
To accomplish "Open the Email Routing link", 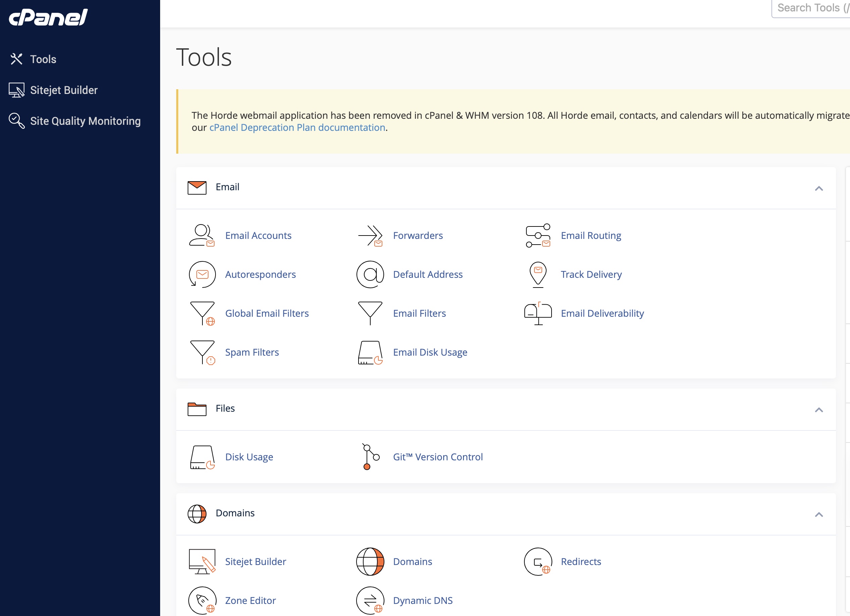I will click(x=591, y=236).
